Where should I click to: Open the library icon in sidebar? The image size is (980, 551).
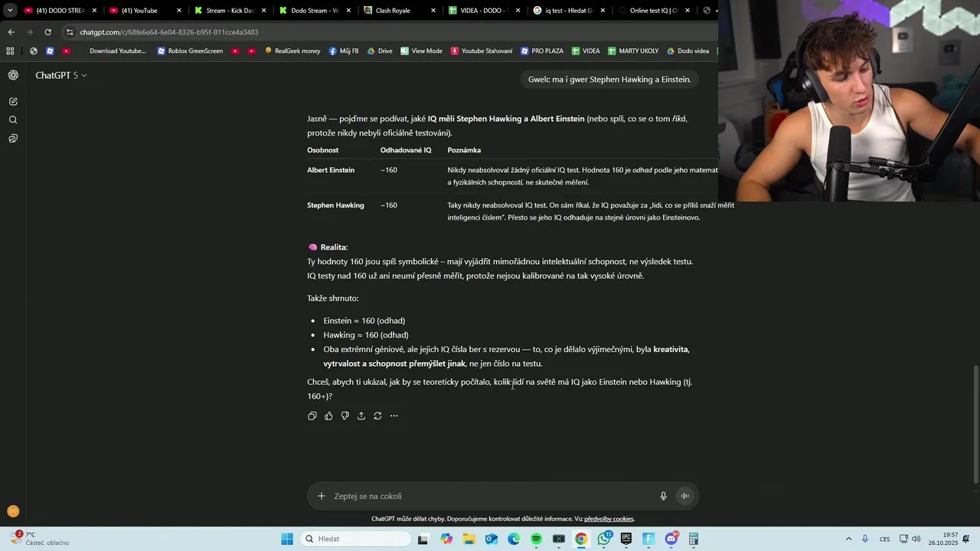[13, 139]
